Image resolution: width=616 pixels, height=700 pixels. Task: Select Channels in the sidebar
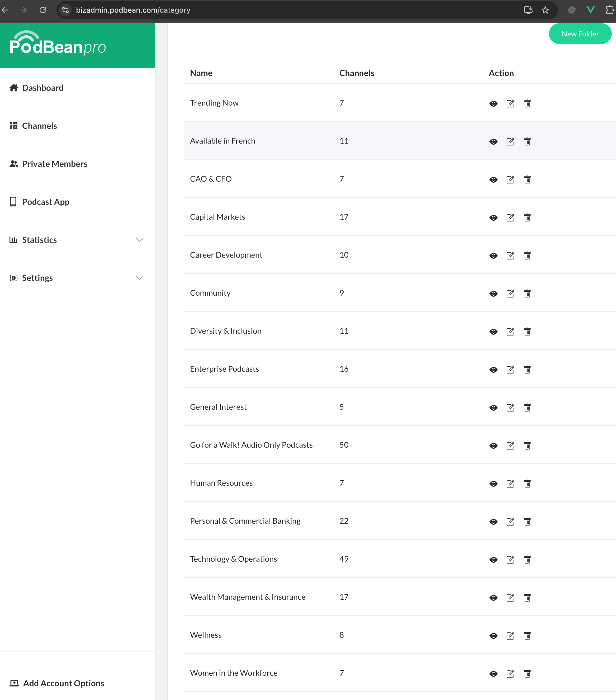pyautogui.click(x=39, y=126)
